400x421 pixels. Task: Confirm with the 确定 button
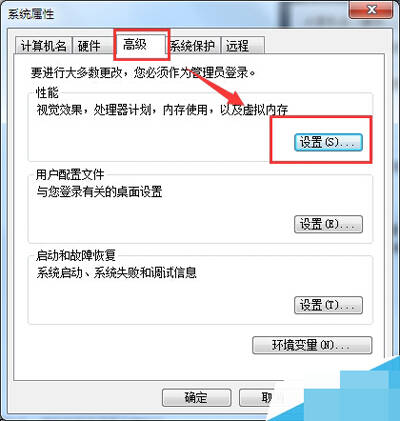(197, 397)
